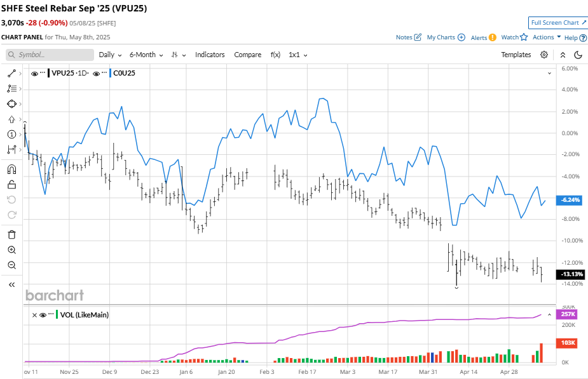Select the shapes drawing tool
The height and width of the screenshot is (379, 588).
click(x=11, y=103)
